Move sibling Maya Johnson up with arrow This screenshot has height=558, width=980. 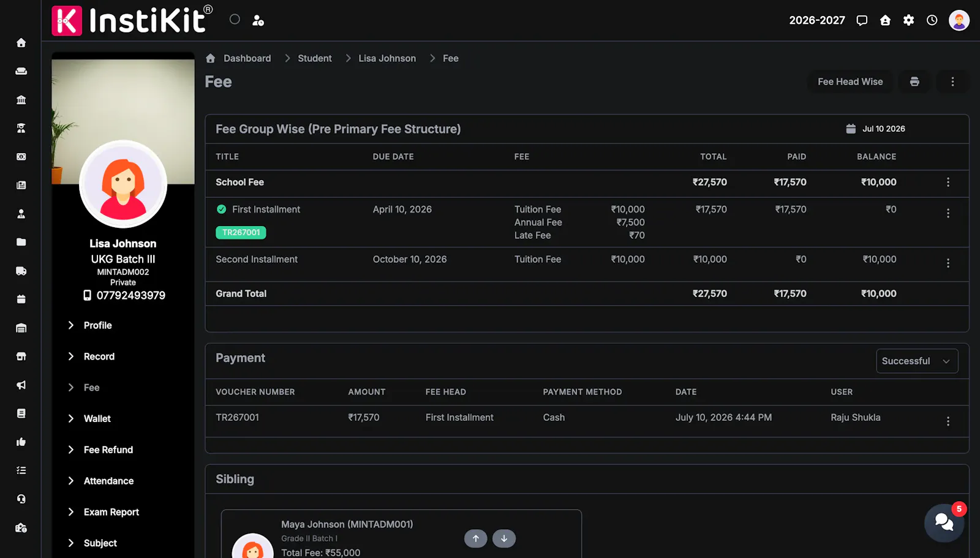point(476,538)
